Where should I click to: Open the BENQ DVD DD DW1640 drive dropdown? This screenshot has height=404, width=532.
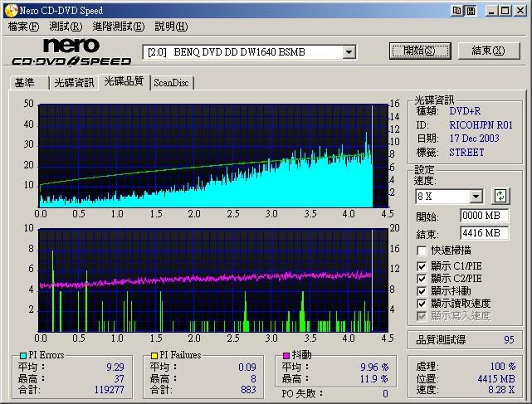click(349, 52)
